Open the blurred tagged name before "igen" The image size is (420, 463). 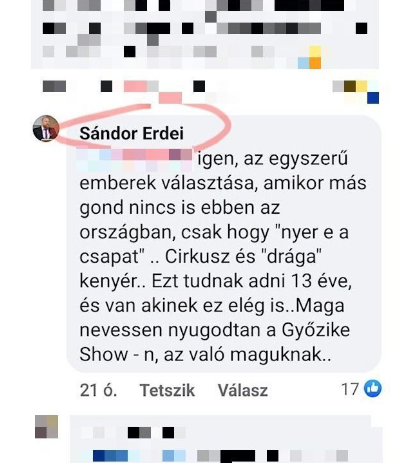(136, 160)
